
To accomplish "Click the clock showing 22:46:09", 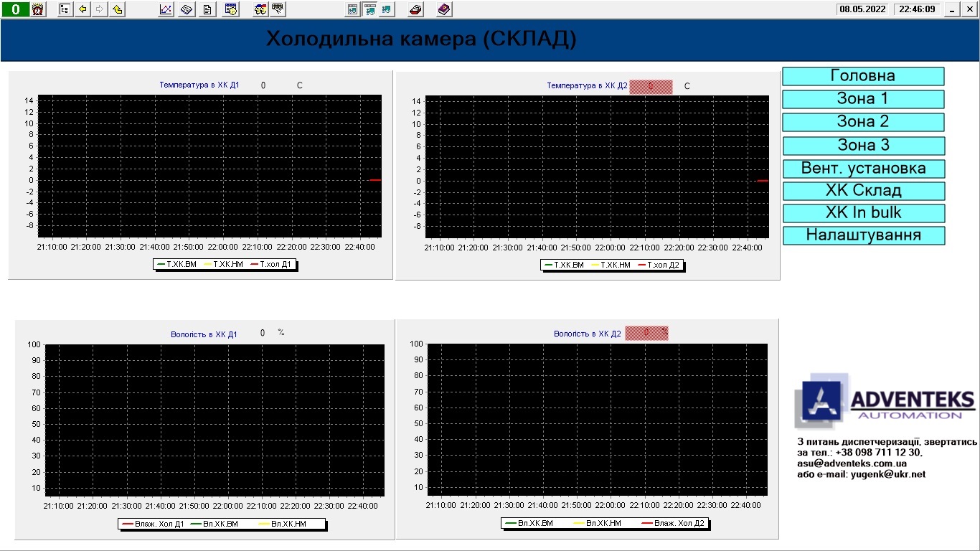I will coord(918,9).
